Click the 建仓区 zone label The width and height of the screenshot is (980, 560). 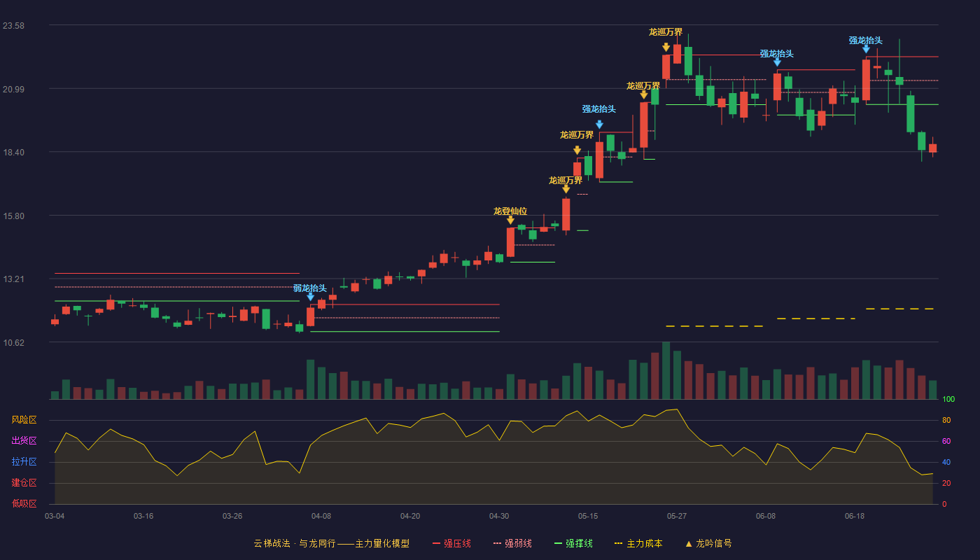24,483
